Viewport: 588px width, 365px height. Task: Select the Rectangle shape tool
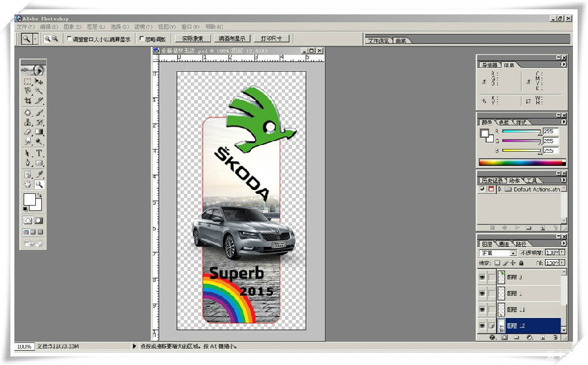coord(39,163)
